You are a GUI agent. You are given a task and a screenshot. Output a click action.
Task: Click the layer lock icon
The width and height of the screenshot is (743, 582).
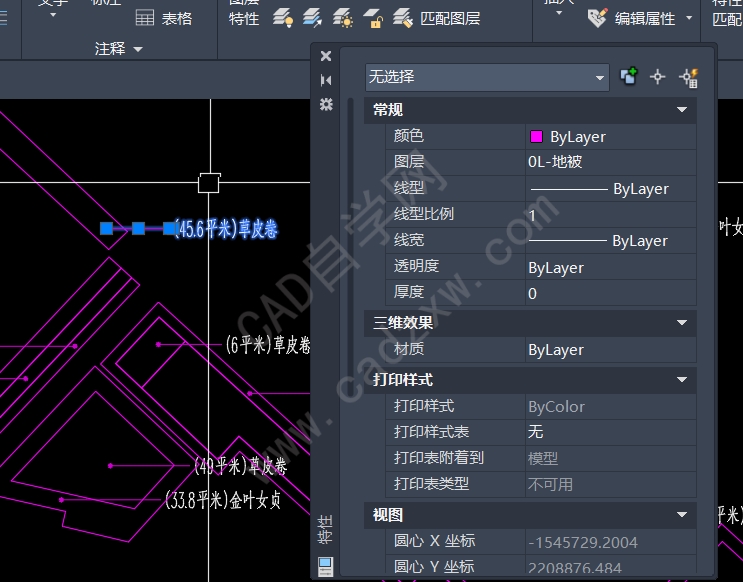coord(373,18)
